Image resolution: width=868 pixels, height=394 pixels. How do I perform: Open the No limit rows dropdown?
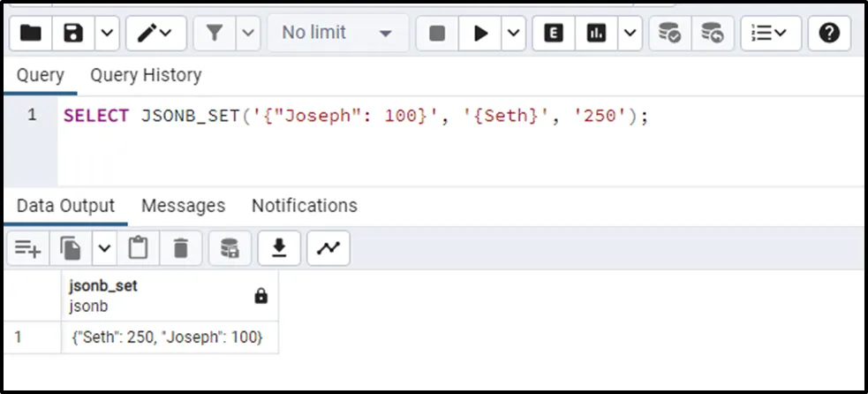pyautogui.click(x=337, y=34)
